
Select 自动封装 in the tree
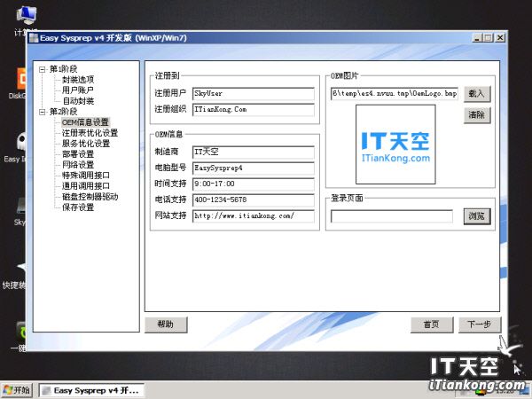coord(78,101)
